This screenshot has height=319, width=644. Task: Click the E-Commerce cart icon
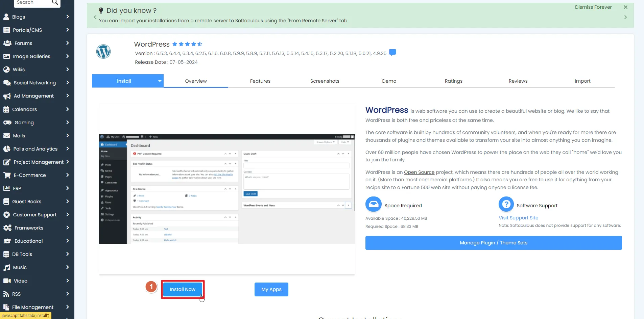coord(7,175)
